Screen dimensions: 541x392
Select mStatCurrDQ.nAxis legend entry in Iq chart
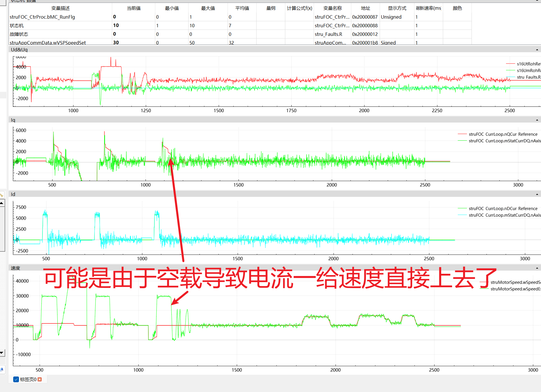tap(499, 141)
